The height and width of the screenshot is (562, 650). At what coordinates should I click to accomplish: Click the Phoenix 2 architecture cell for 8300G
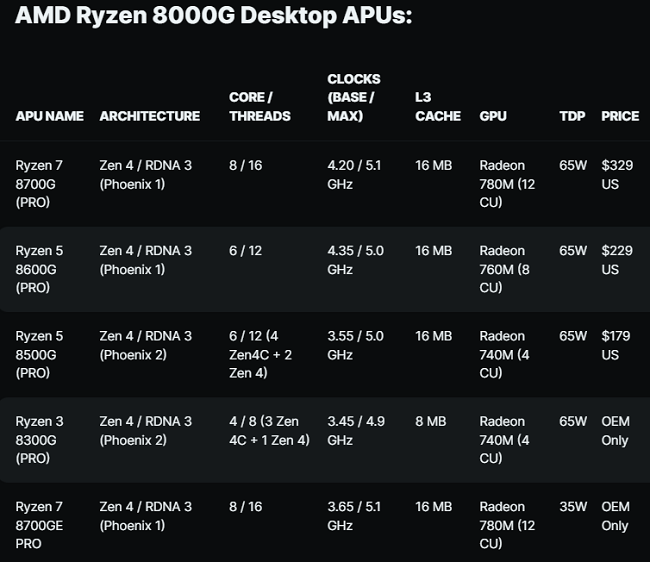pyautogui.click(x=146, y=431)
